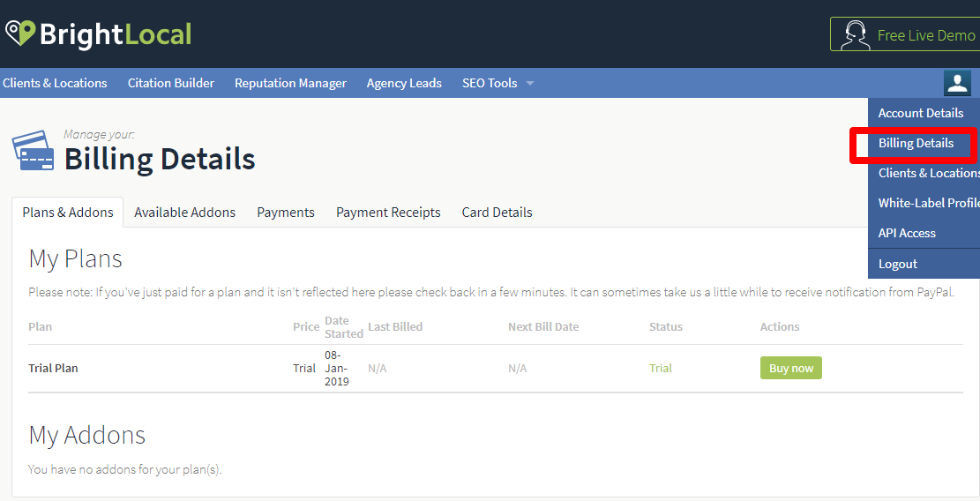Image resolution: width=980 pixels, height=501 pixels.
Task: Switch to the Available Addons tab
Action: (x=185, y=213)
